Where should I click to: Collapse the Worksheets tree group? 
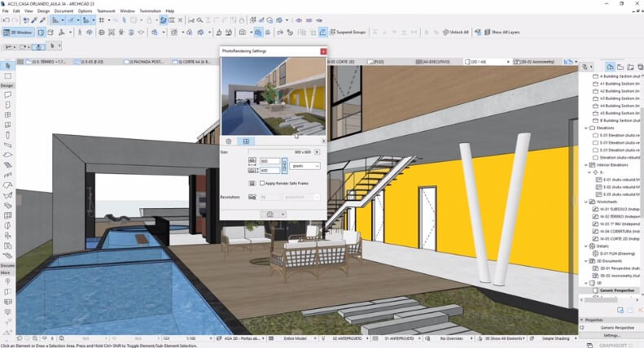[x=586, y=202]
